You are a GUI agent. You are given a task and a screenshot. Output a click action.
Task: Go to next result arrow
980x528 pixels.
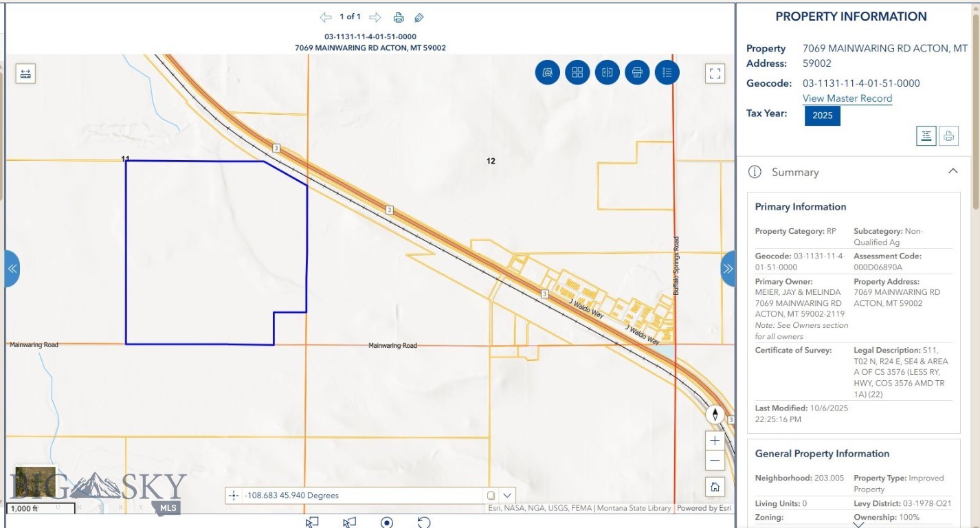click(375, 17)
